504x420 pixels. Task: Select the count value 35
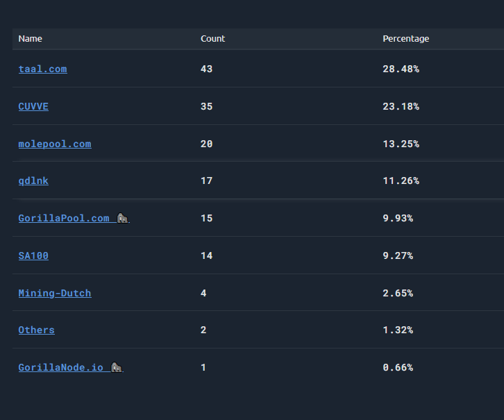coord(206,106)
